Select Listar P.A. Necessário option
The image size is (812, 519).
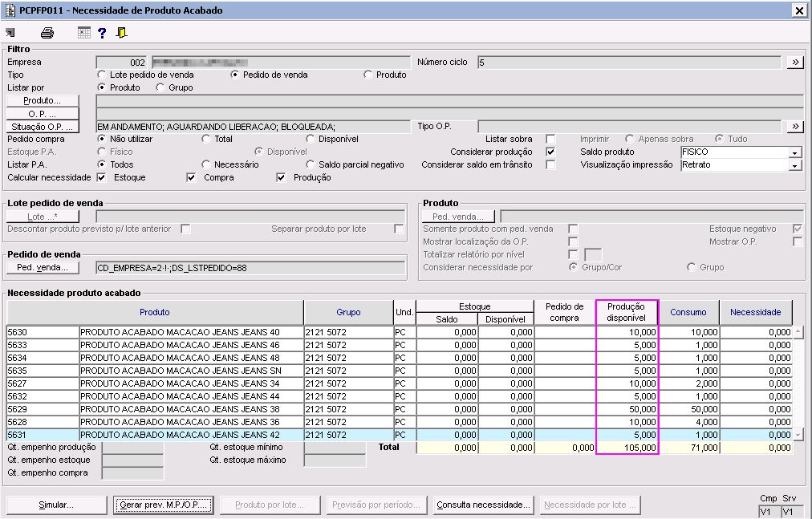click(206, 164)
